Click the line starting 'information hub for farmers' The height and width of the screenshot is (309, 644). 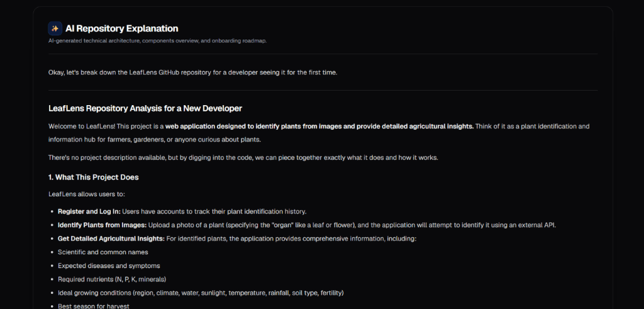[155, 139]
